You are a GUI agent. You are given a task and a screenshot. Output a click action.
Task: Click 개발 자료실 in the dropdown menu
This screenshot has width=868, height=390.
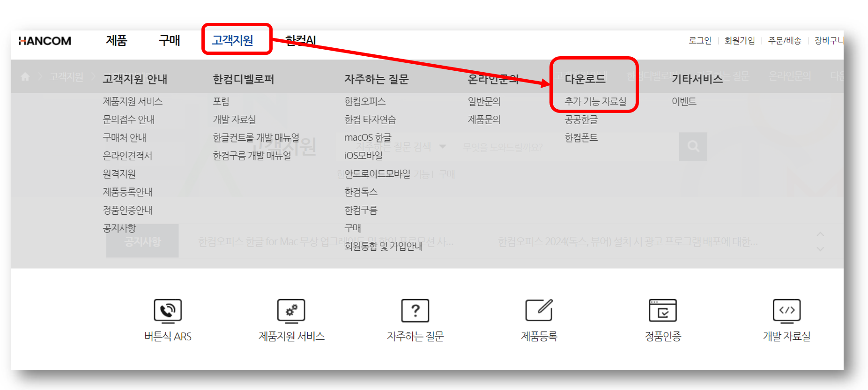(234, 120)
